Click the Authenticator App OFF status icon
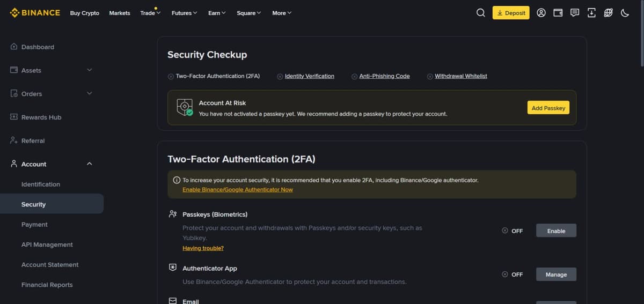 tap(504, 274)
